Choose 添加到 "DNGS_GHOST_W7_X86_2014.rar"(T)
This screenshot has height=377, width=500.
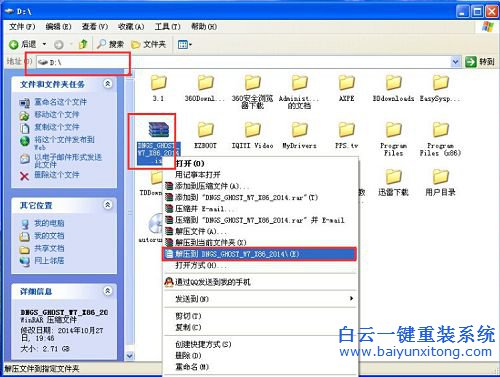(260, 197)
